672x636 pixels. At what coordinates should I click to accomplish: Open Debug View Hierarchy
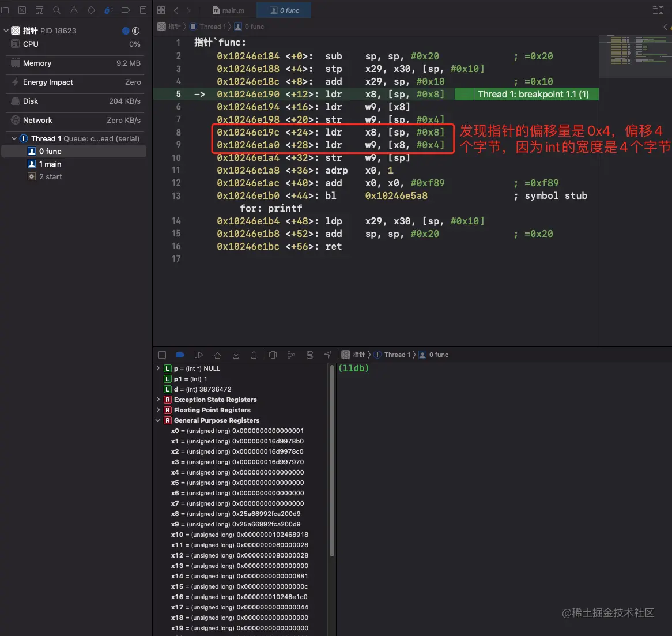click(273, 355)
